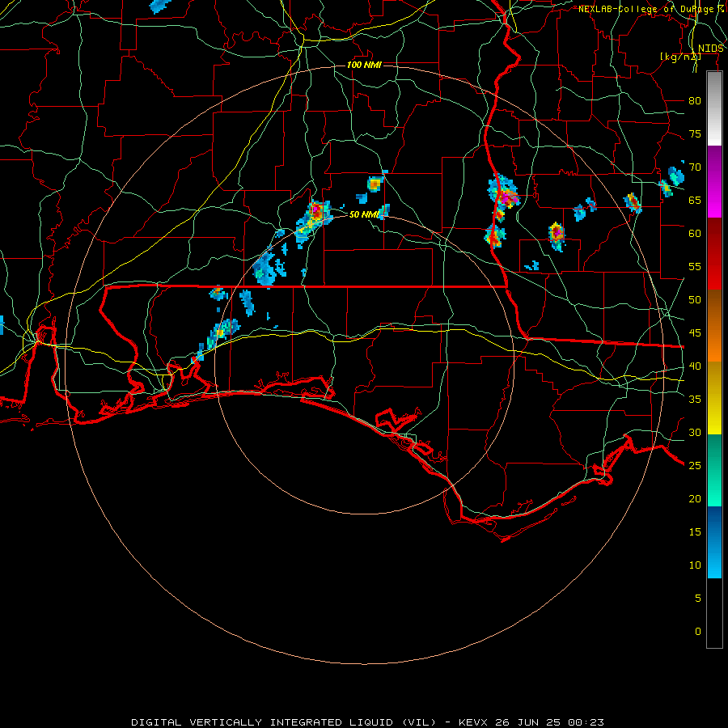Select the white-gray segment of the color bar

pos(714,108)
